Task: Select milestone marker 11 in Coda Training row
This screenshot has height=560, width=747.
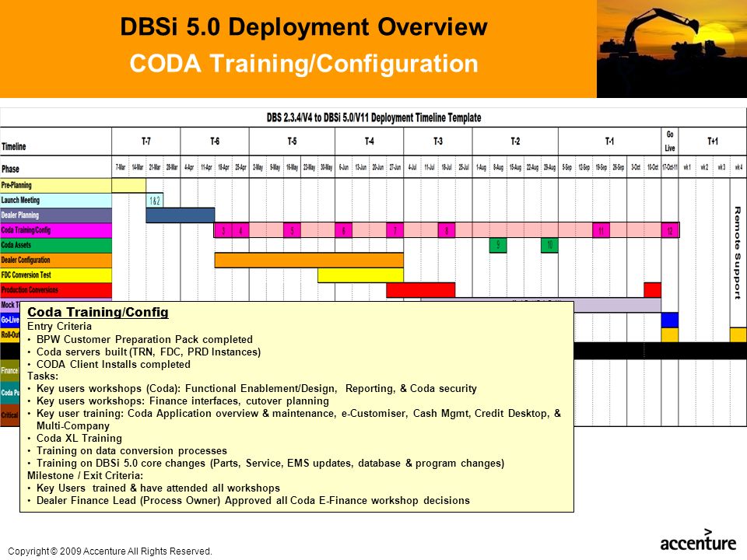Action: point(601,230)
